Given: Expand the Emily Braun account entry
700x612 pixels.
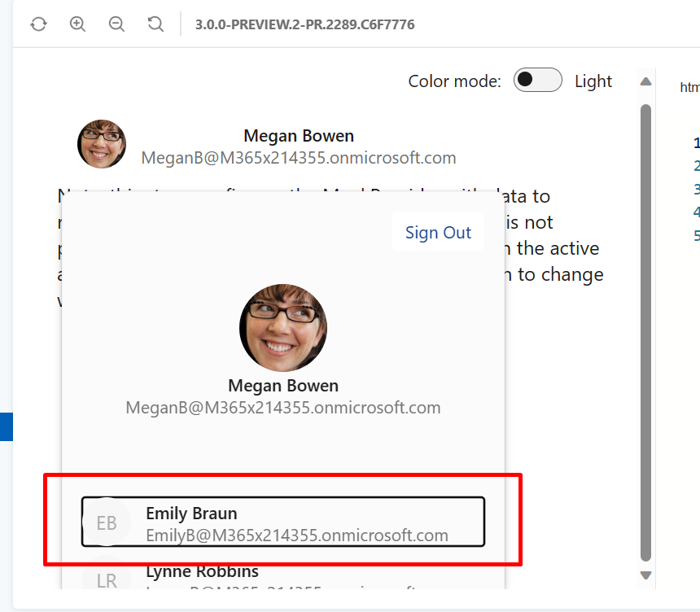Looking at the screenshot, I should point(283,522).
